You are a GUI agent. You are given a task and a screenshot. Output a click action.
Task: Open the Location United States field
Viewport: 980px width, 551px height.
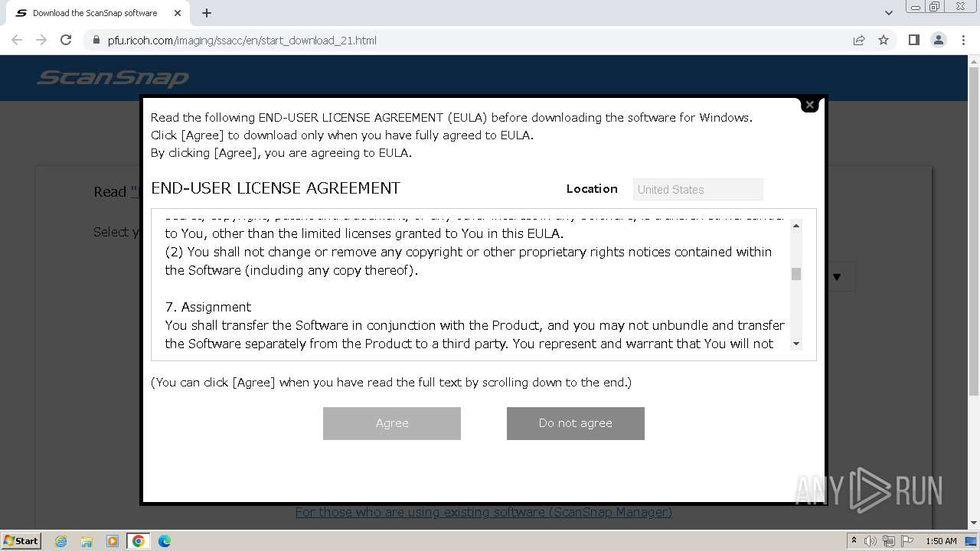tap(698, 189)
